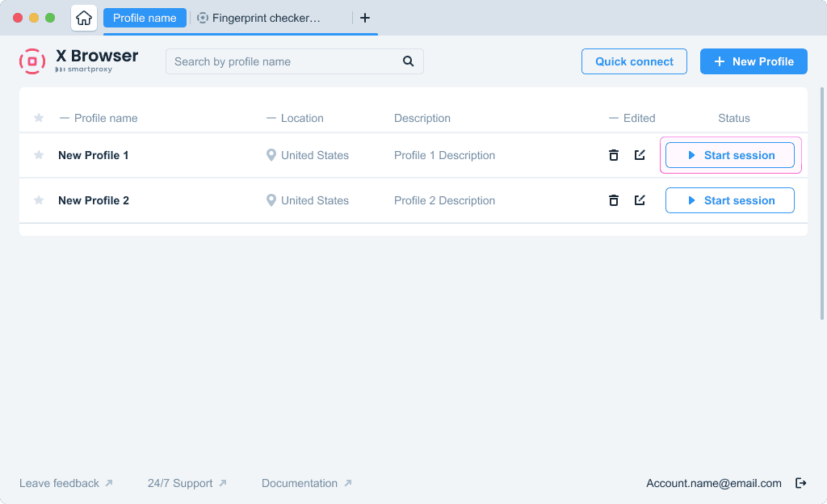Switch to the Fingerprint checker tab
827x504 pixels.
(258, 18)
